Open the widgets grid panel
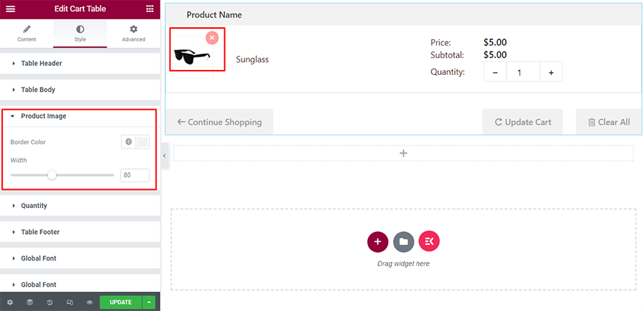The height and width of the screenshot is (311, 644). pyautogui.click(x=150, y=8)
